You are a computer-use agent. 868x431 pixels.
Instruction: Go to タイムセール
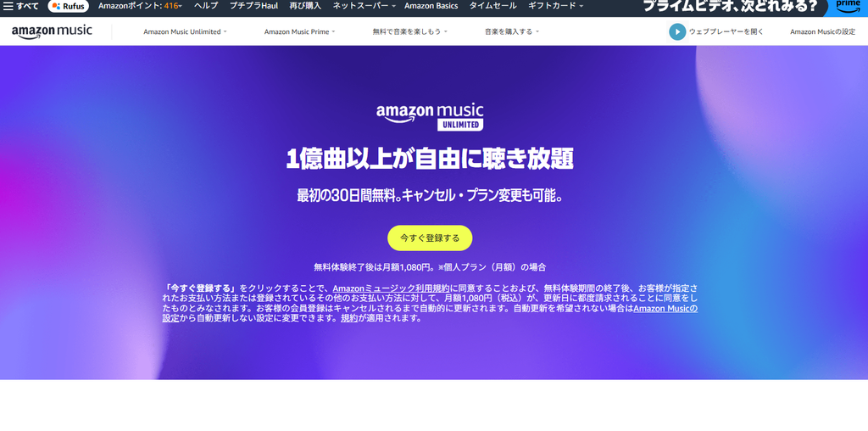coord(492,6)
